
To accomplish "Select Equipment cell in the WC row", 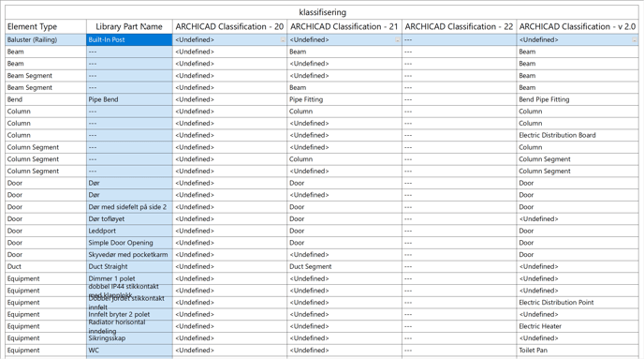I will click(46, 350).
